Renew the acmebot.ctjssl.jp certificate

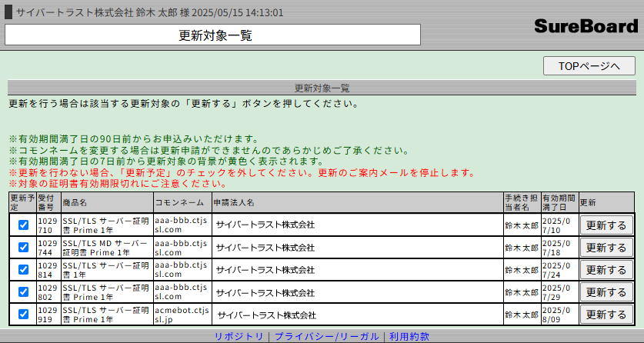pyautogui.click(x=606, y=315)
